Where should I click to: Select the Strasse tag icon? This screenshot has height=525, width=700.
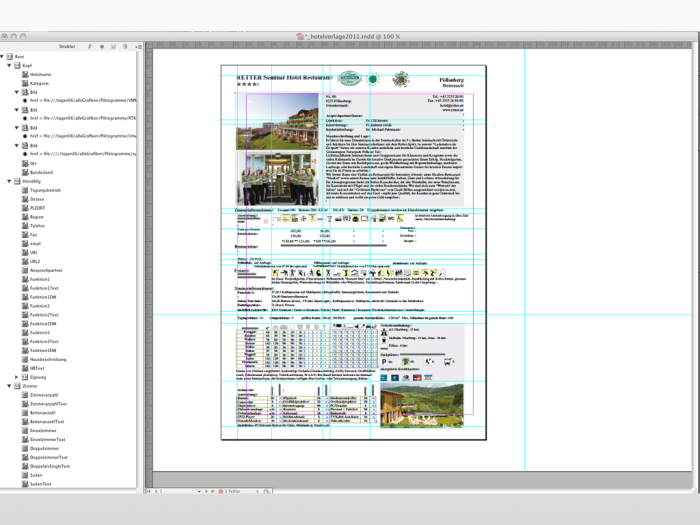(25, 199)
